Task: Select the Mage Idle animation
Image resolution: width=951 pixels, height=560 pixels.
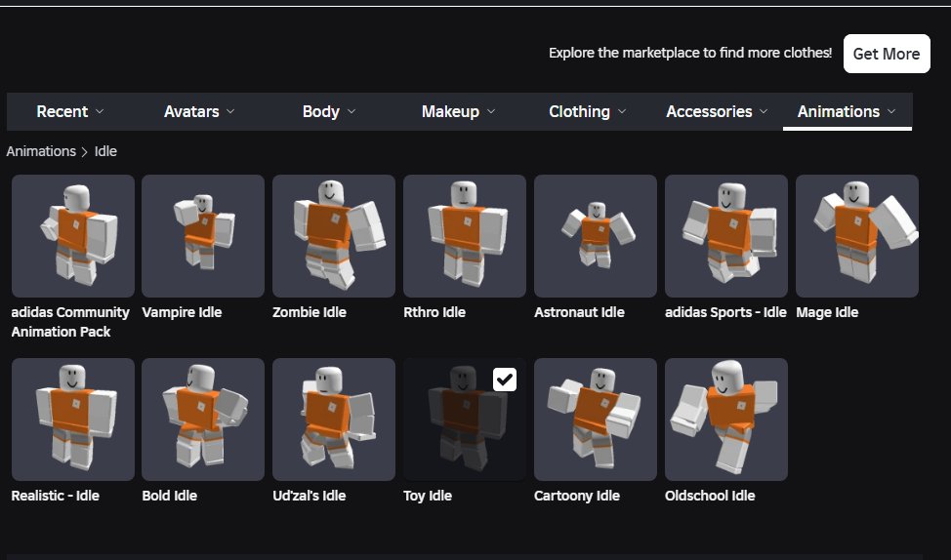Action: 857,236
